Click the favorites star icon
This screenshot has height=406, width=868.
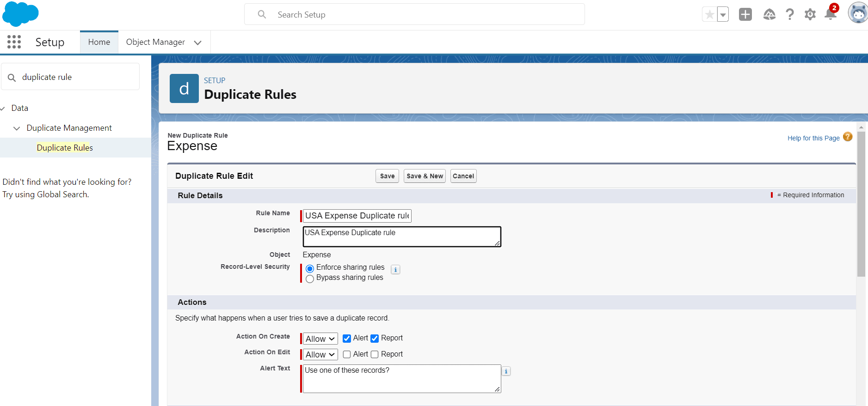click(x=709, y=15)
